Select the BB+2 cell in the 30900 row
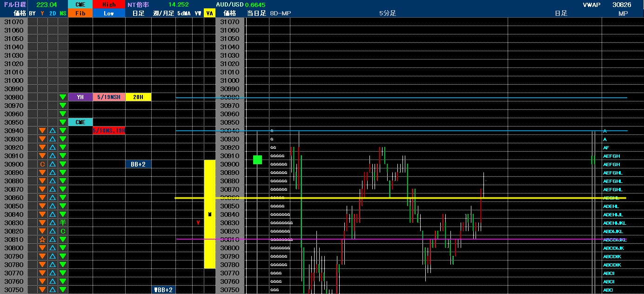 138,164
